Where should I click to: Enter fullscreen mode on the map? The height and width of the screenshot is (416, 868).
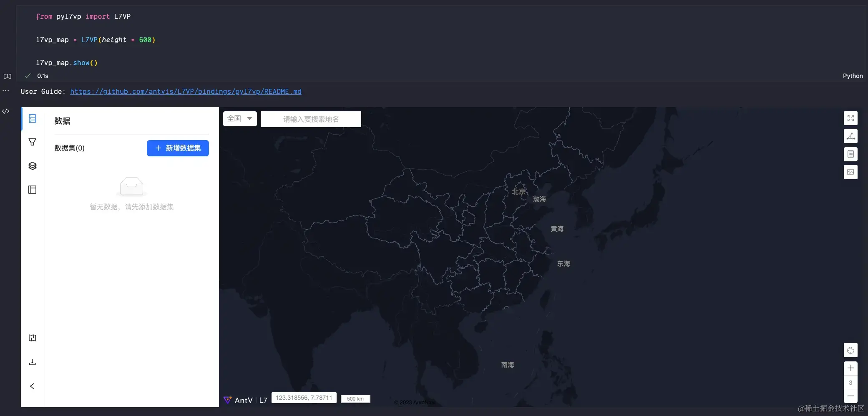point(850,118)
